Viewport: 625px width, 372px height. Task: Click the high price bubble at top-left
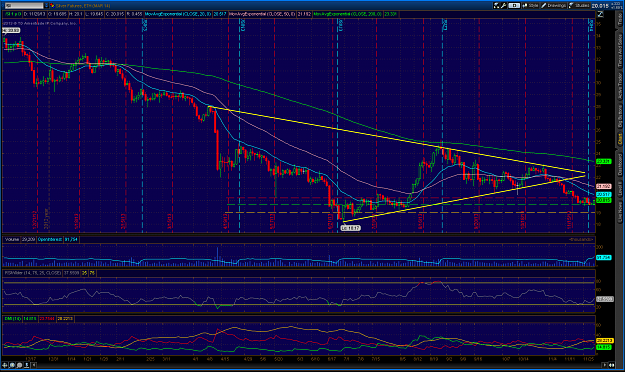tap(11, 30)
